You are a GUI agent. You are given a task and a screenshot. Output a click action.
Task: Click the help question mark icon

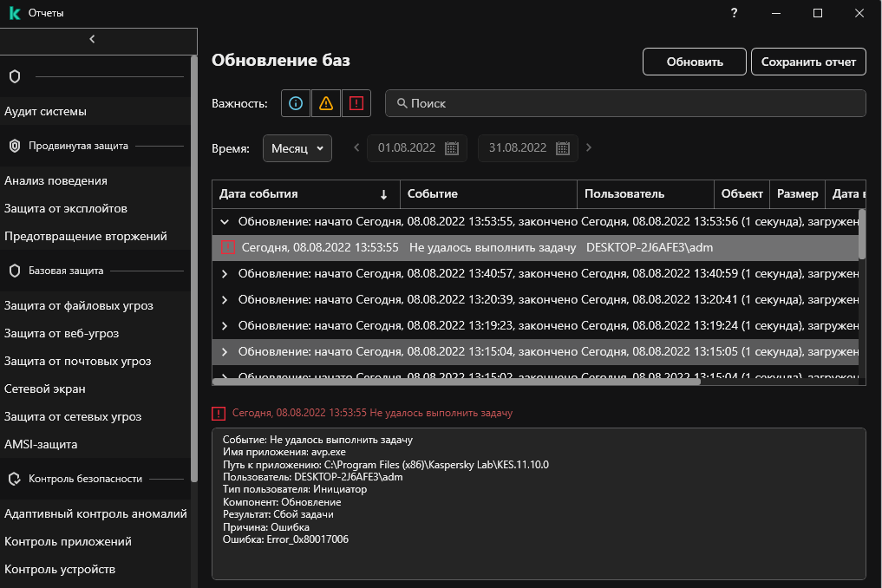click(x=734, y=13)
